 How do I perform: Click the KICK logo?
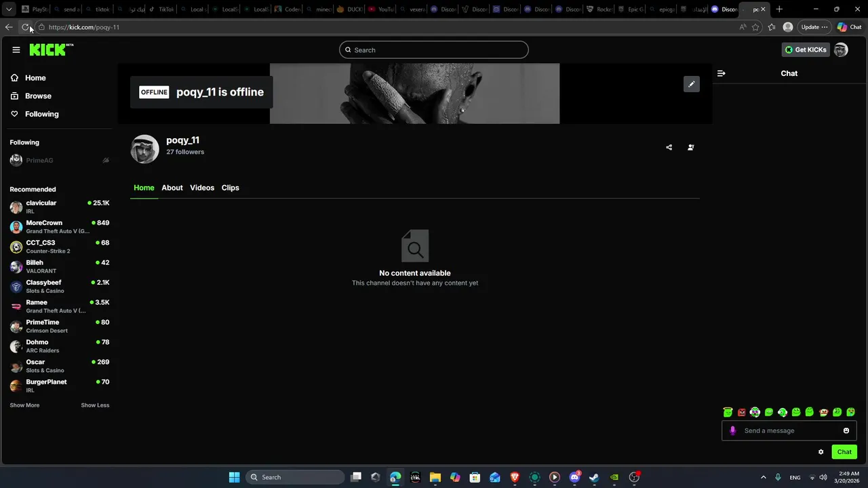pyautogui.click(x=51, y=49)
